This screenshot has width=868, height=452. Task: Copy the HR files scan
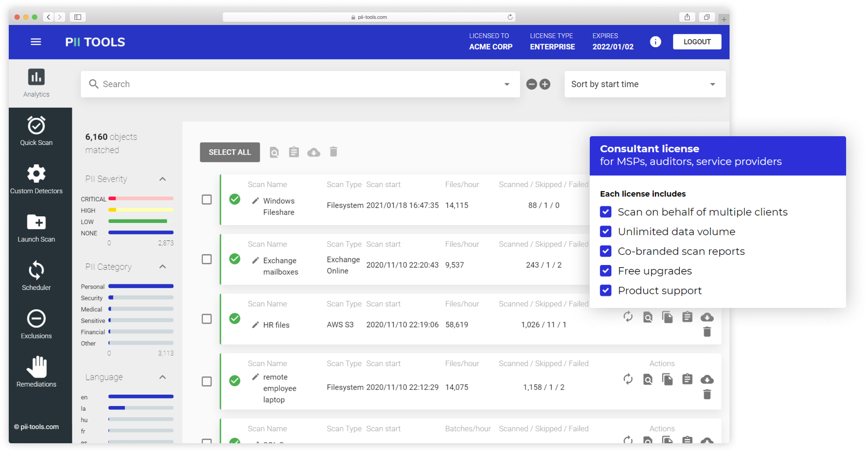[x=667, y=317]
